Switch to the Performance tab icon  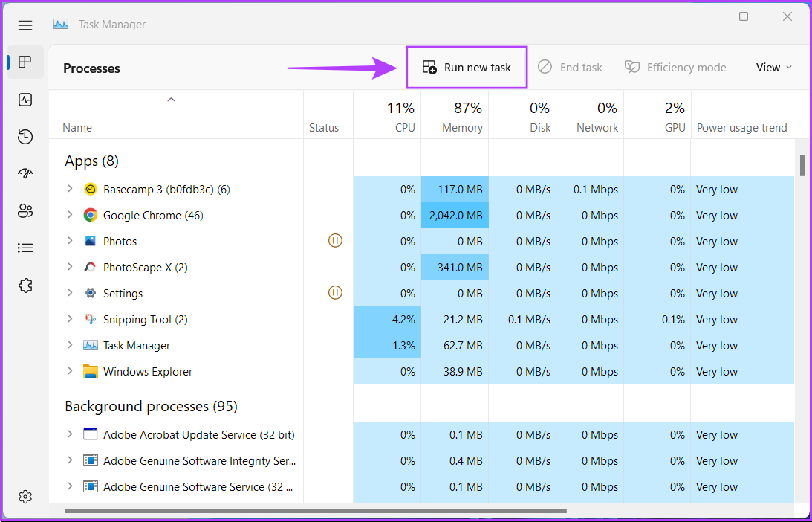(25, 99)
